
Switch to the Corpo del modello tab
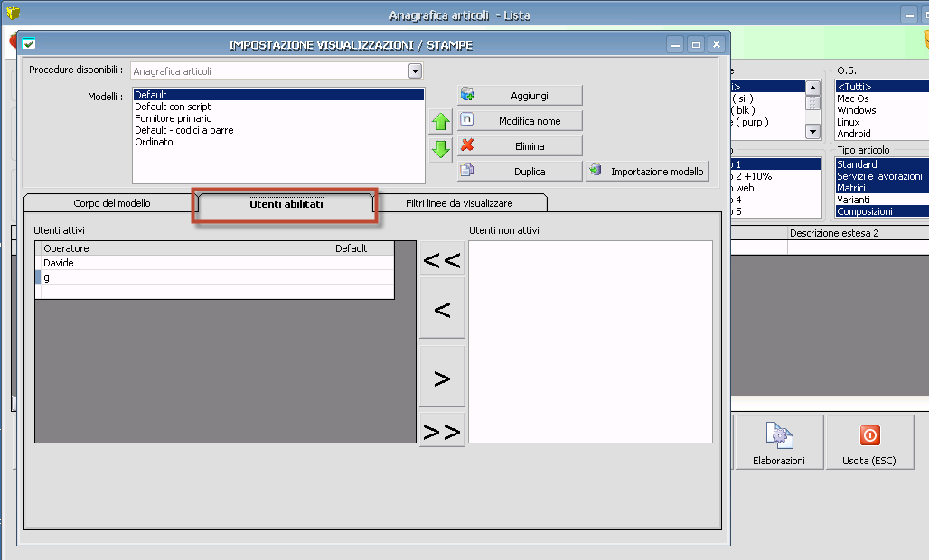[112, 203]
